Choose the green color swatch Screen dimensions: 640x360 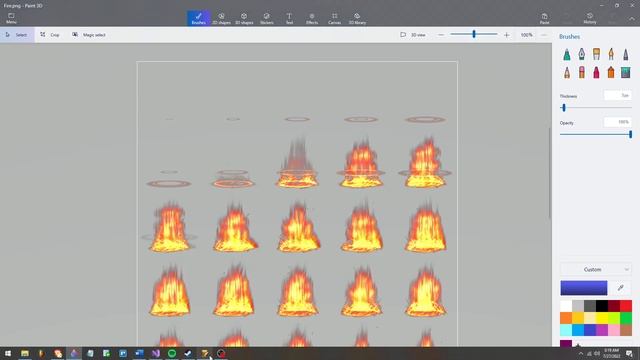626,318
